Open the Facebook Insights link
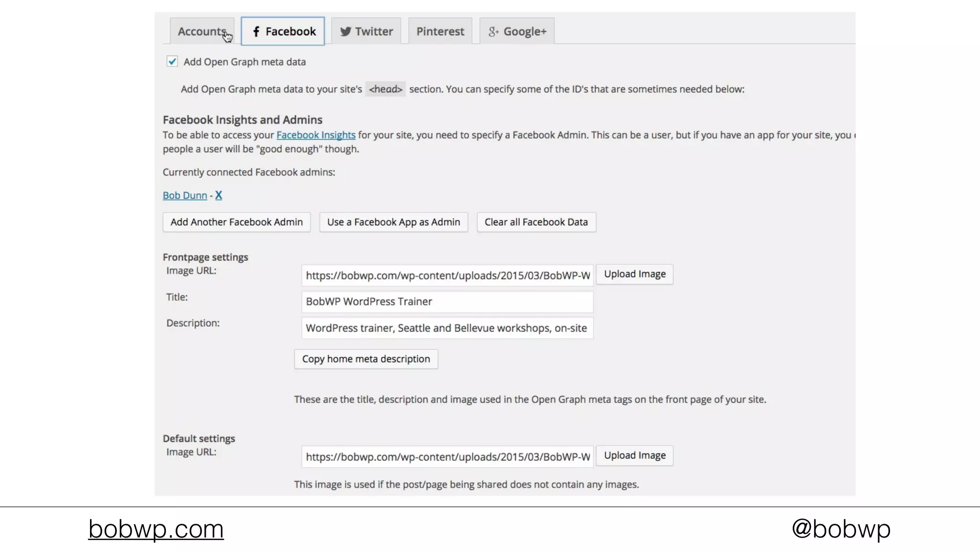980x551 pixels. click(316, 135)
